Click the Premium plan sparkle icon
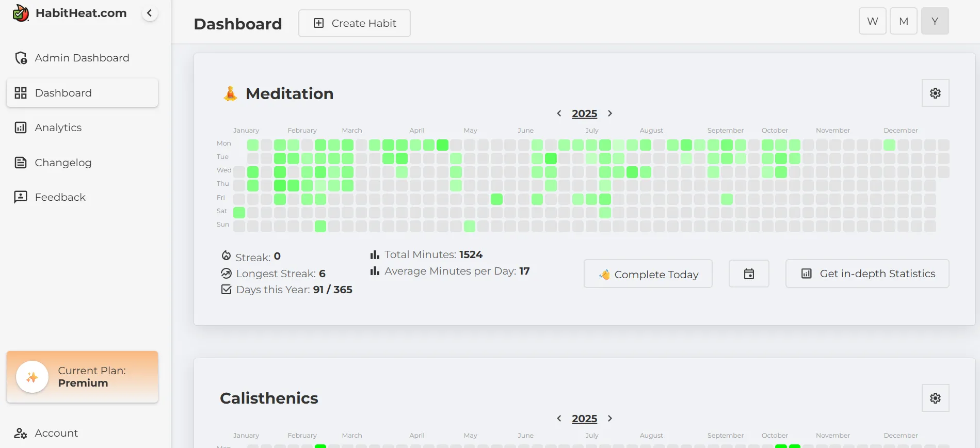Screen dimensions: 980x448 (x=32, y=377)
